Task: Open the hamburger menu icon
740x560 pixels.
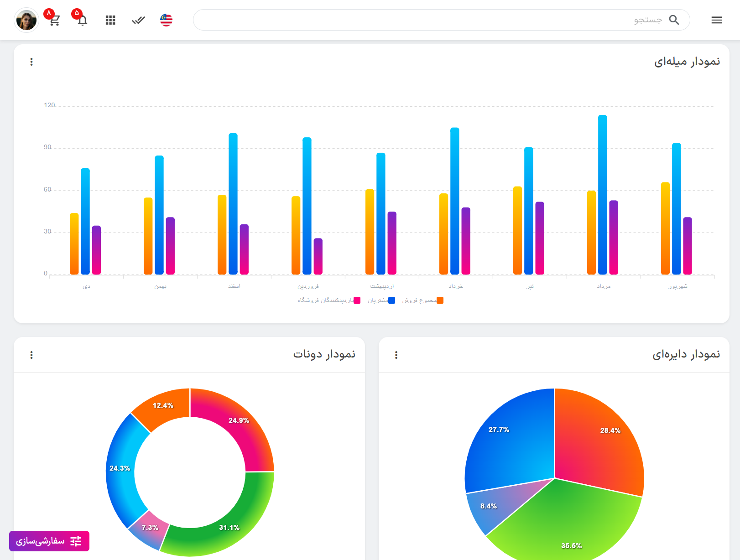Action: click(x=716, y=20)
